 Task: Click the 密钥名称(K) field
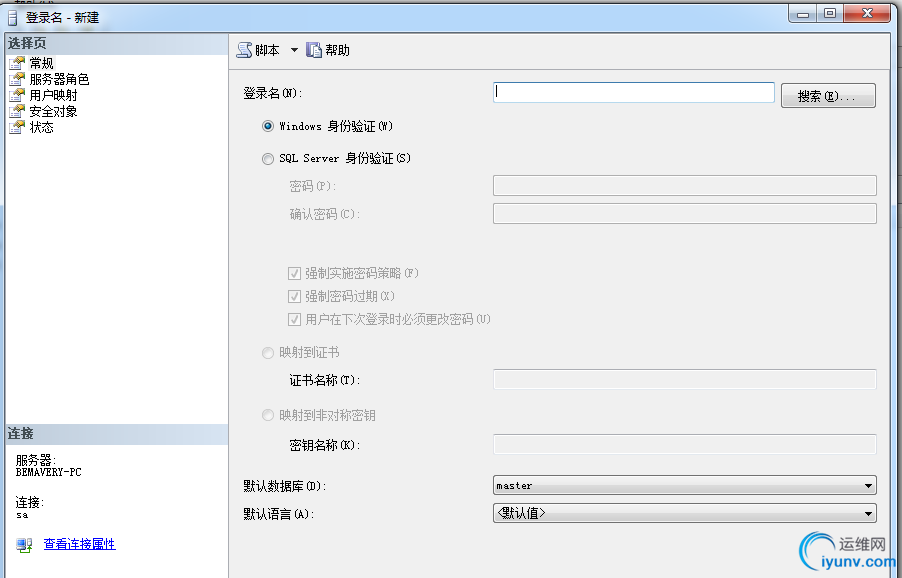pyautogui.click(x=685, y=444)
